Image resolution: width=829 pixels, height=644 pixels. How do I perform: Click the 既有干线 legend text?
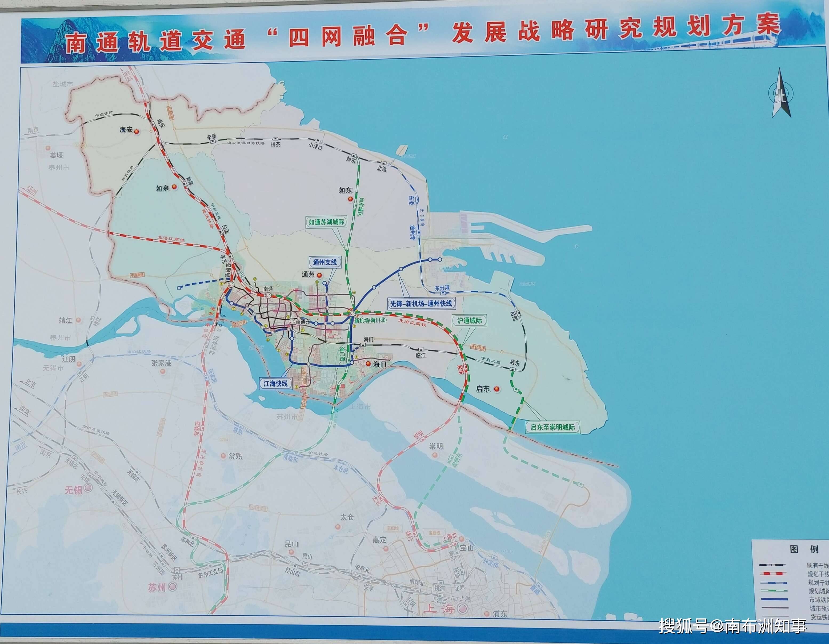tap(818, 566)
